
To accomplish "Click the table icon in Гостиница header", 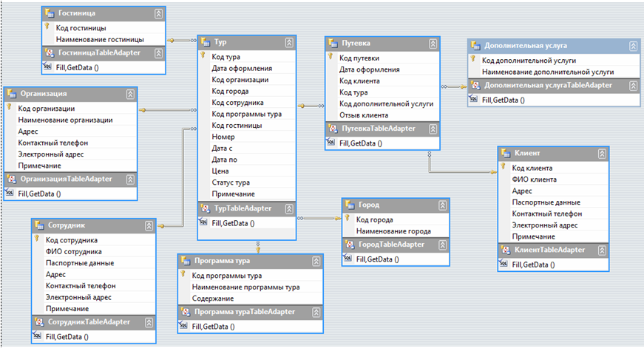I will coord(50,13).
